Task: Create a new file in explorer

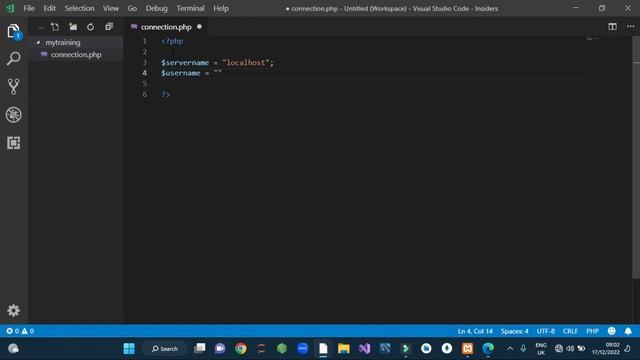Action: tap(55, 27)
